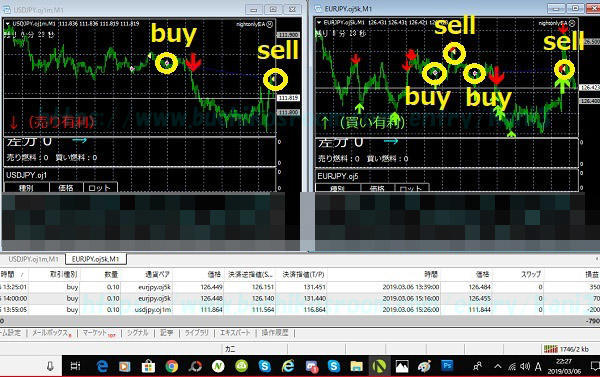Switch to the USDJPY.oj1m,M1 chart tab
The image size is (600, 377).
(34, 259)
